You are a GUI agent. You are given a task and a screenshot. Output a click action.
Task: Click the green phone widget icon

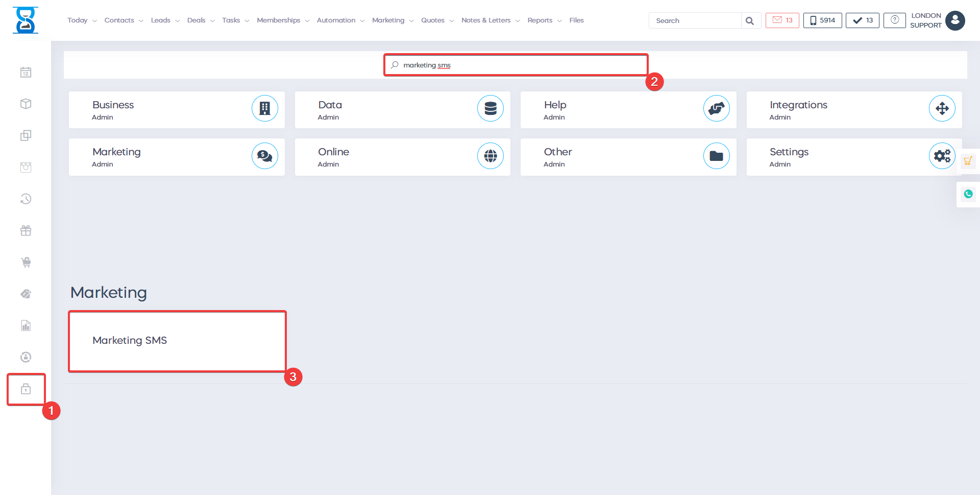pos(968,194)
